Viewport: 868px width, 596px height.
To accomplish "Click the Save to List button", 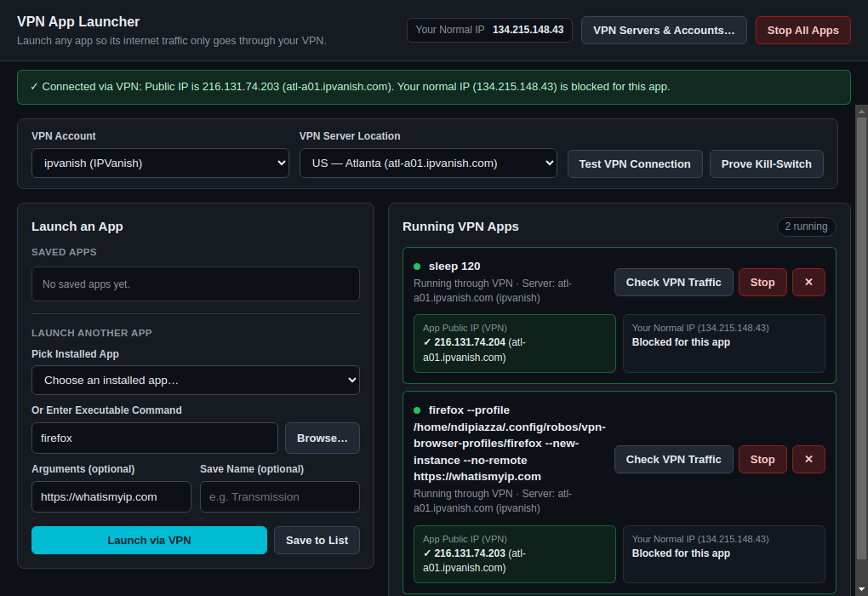I will [317, 540].
